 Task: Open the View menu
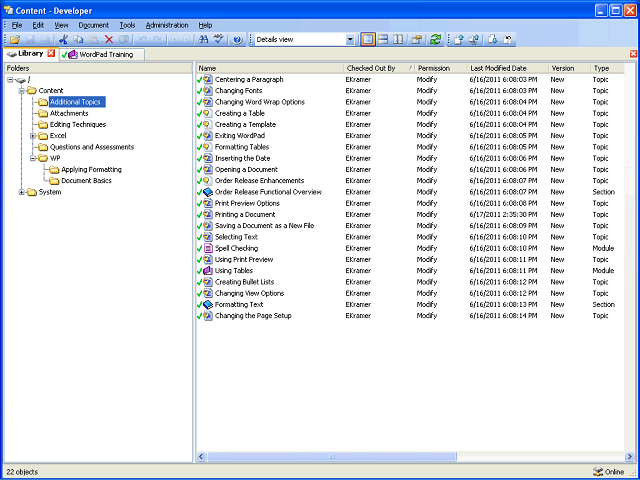click(x=61, y=25)
